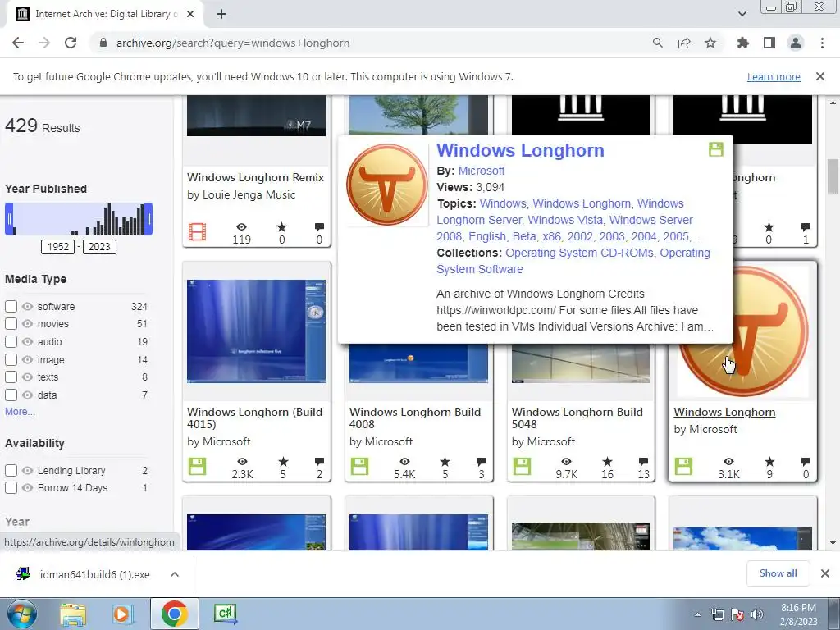Image resolution: width=840 pixels, height=630 pixels.
Task: Click the 2023 end year field
Action: click(99, 246)
